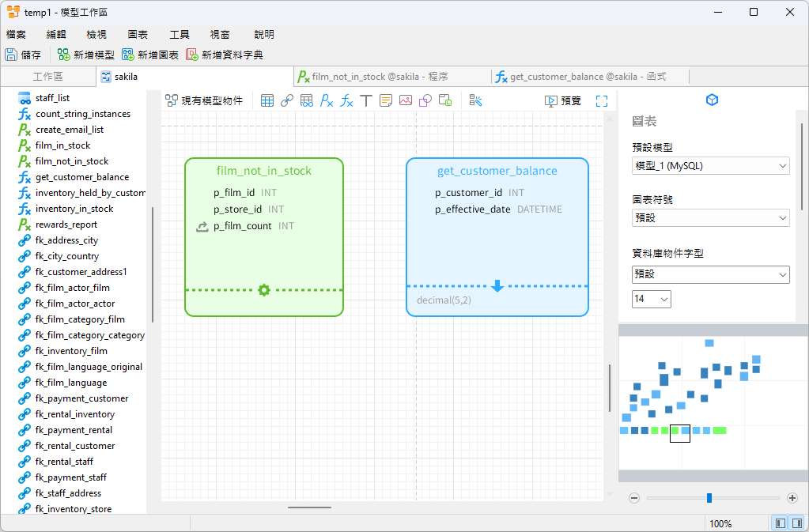This screenshot has height=532, width=809.
Task: Click the zoom in plus button
Action: click(x=792, y=498)
